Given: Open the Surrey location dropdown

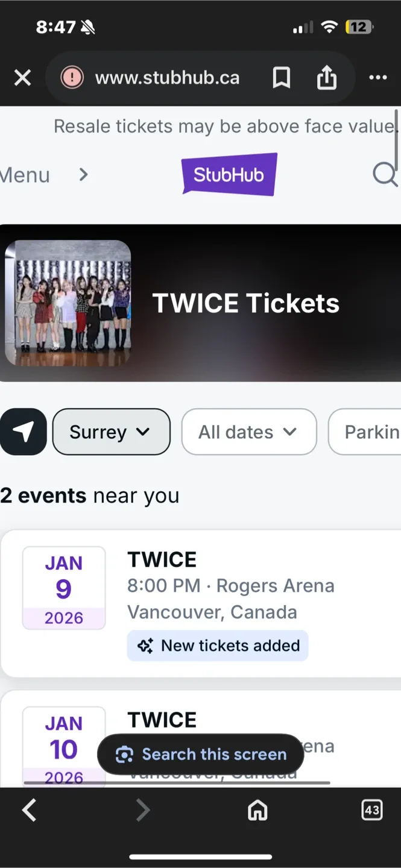Looking at the screenshot, I should 111,432.
